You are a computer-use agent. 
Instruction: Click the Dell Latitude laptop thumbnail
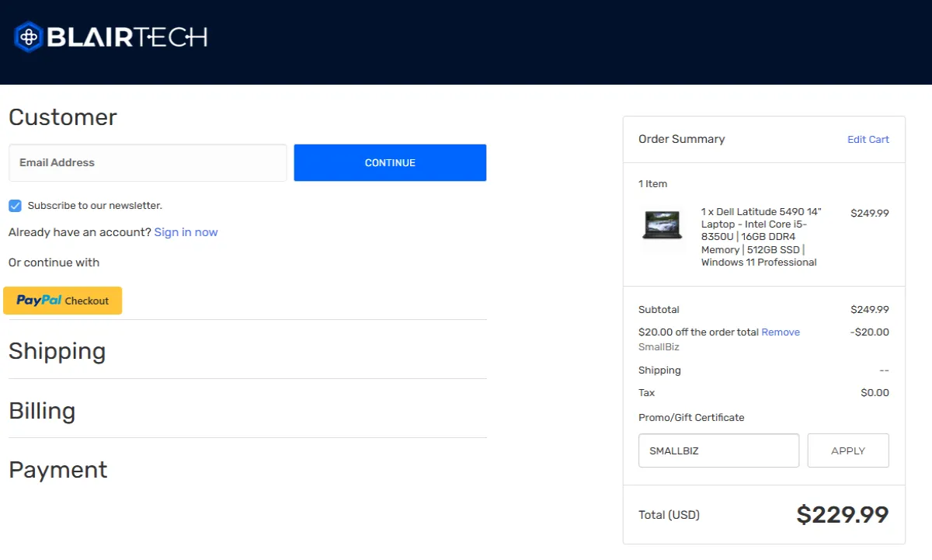(x=662, y=224)
